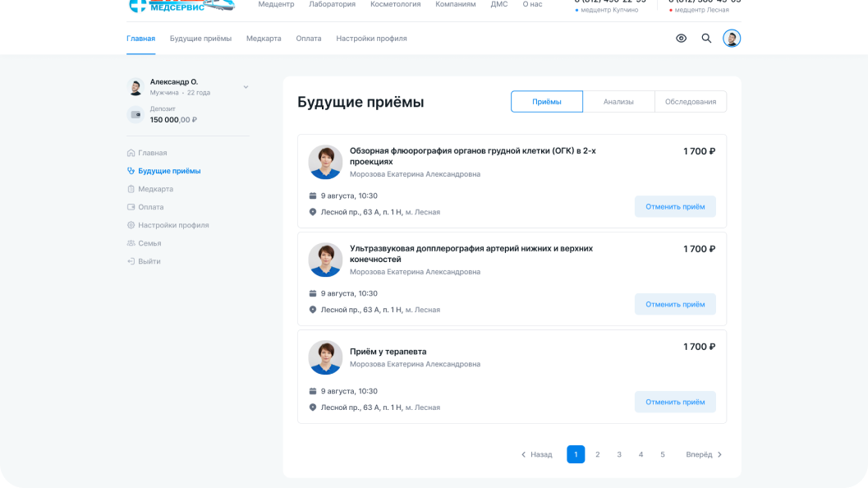The width and height of the screenshot is (868, 488).
Task: Click the doctor photo in the допплерография card
Action: pos(325,260)
